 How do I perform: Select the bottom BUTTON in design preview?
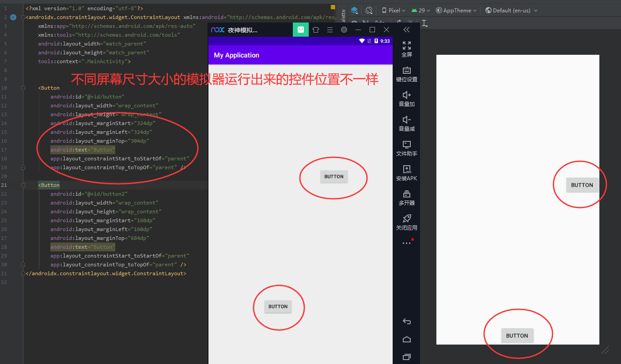coord(517,336)
